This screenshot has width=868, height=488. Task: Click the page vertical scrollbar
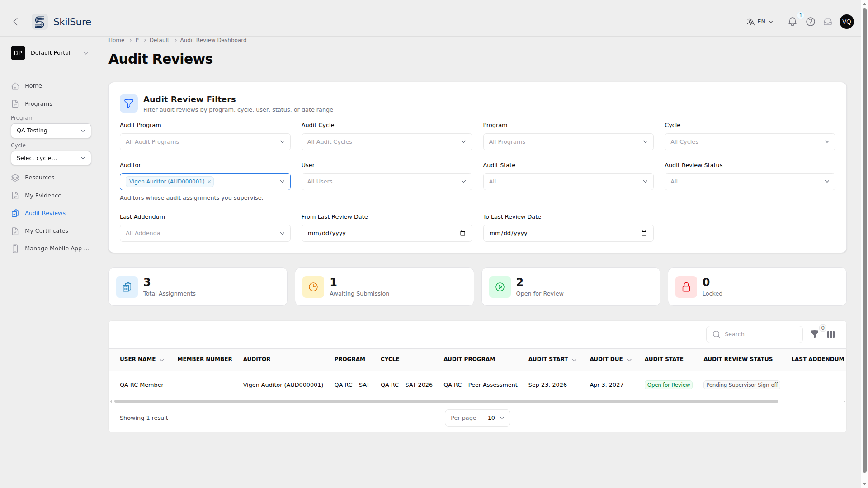(x=865, y=239)
